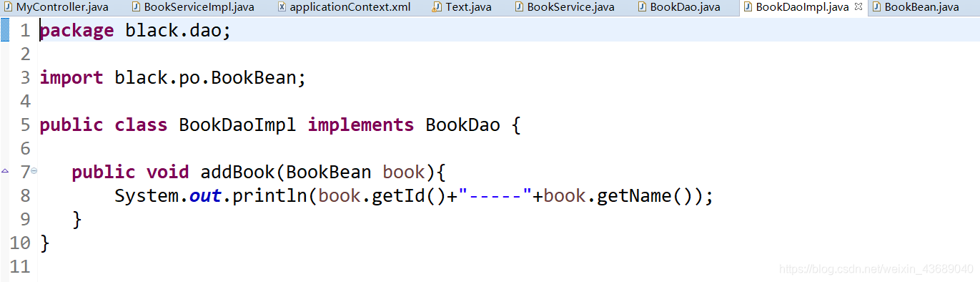Click the 'void' keyword on line 7
Image resolution: width=980 pixels, height=282 pixels.
tap(168, 172)
